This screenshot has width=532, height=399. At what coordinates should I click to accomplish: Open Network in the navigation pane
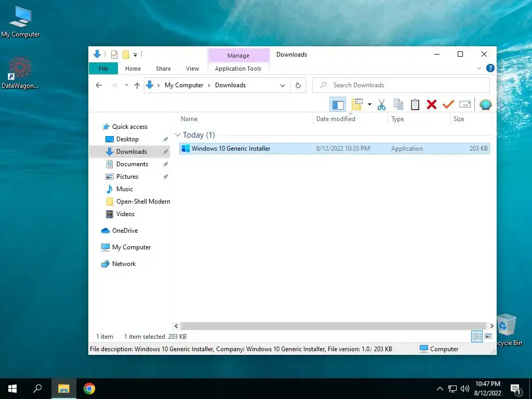[x=124, y=264]
